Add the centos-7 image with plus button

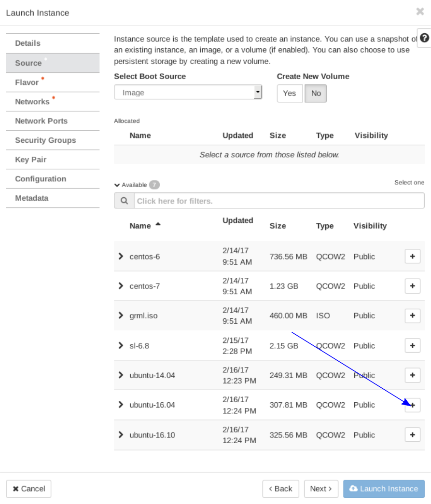click(412, 286)
